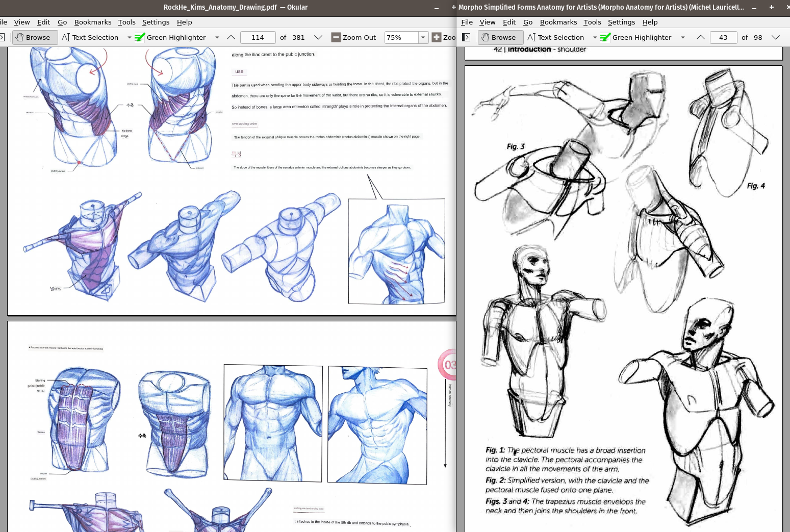Activate Text Selection tool in left window

coord(90,37)
